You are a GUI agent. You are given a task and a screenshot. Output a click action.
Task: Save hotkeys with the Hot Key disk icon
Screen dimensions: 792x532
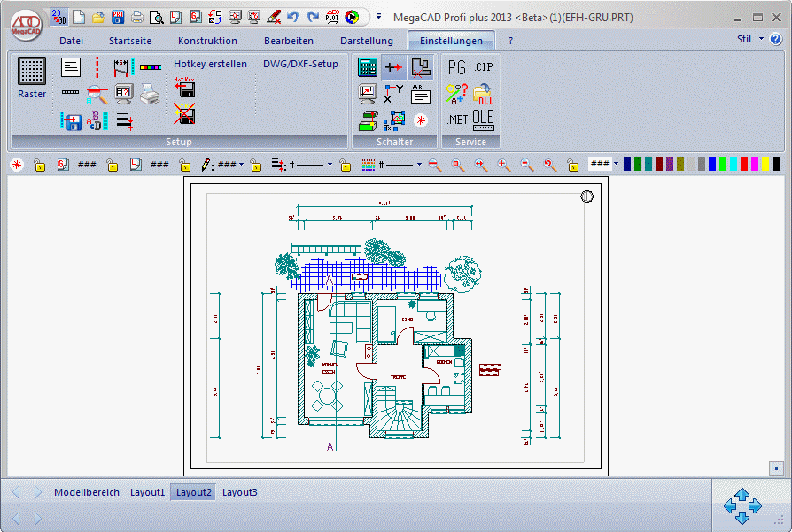184,88
